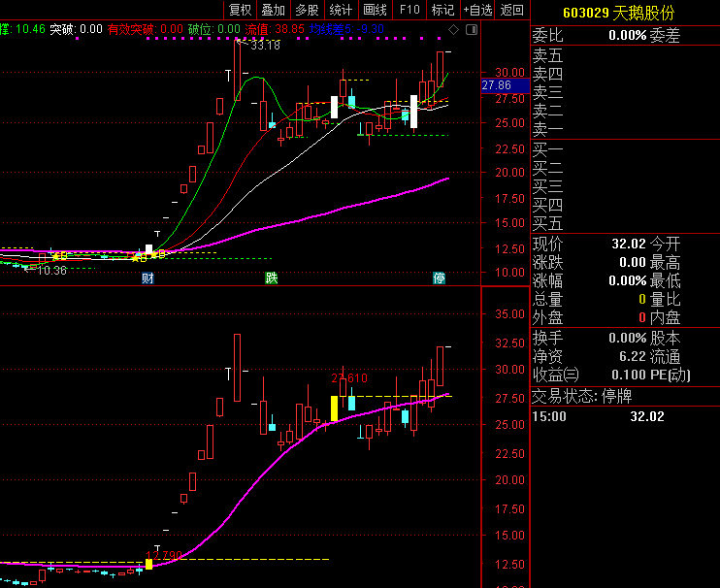Click the blue 27.86 price axis label
This screenshot has height=588, width=720.
[x=506, y=85]
